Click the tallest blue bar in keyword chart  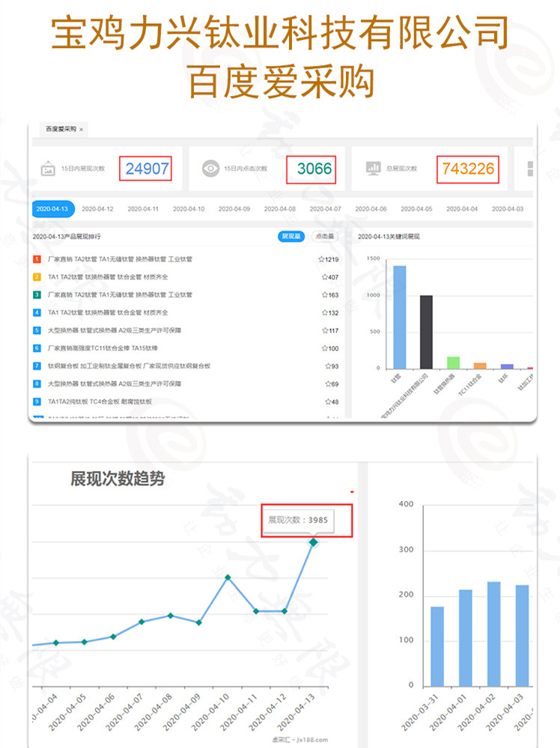pos(400,317)
